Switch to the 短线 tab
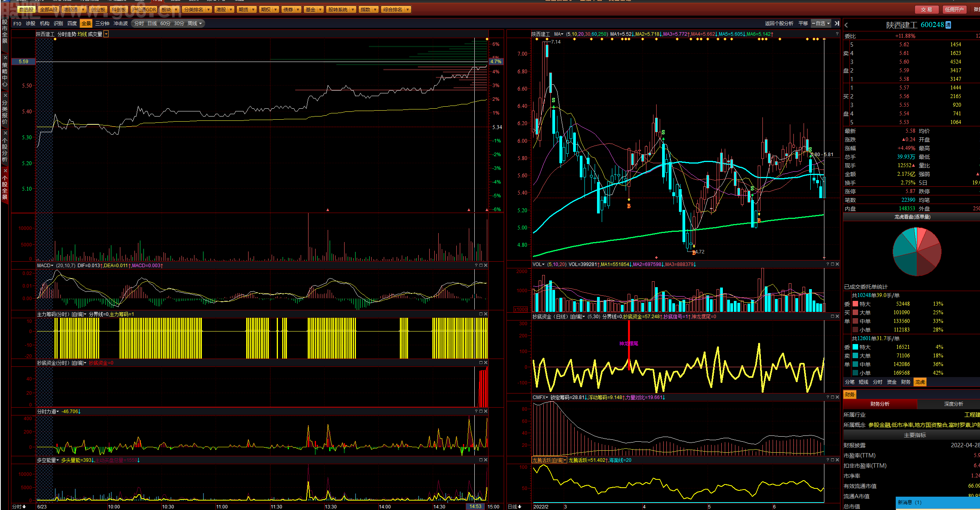This screenshot has height=510, width=980. 864,382
